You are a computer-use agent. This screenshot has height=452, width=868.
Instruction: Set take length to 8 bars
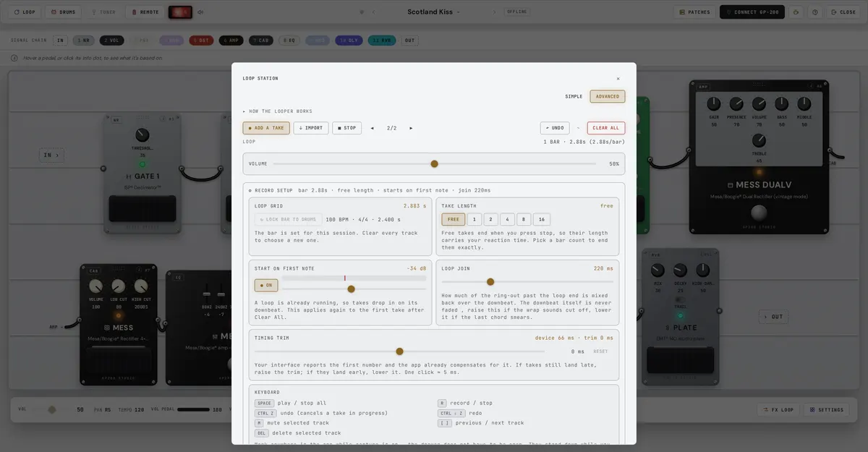pos(524,219)
